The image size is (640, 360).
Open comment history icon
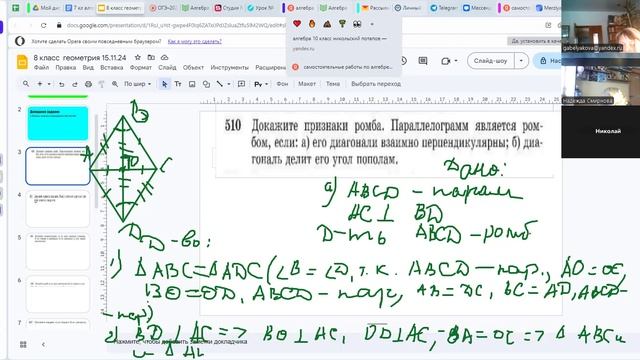point(423,61)
